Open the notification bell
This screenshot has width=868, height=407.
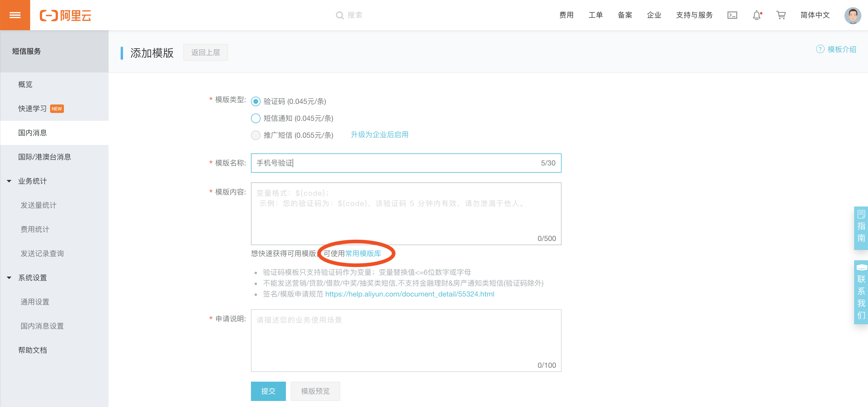[757, 15]
